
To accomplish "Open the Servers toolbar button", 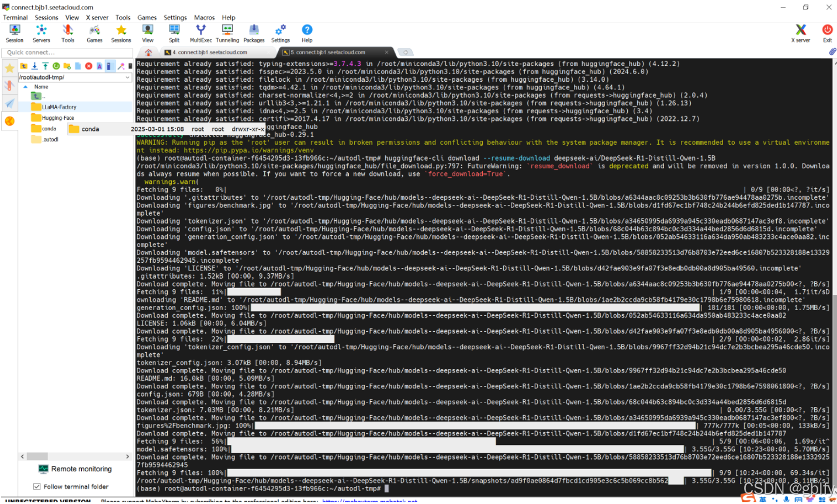I will [41, 34].
